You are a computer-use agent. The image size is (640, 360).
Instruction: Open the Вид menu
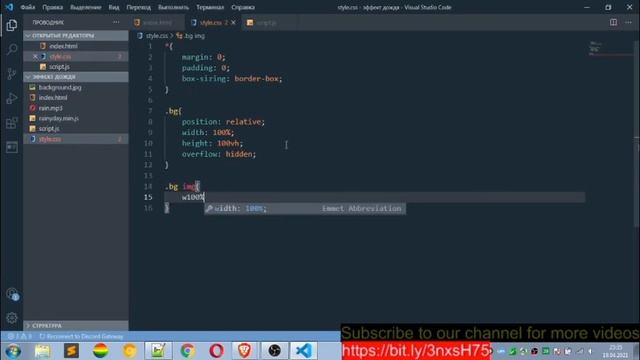click(x=114, y=7)
